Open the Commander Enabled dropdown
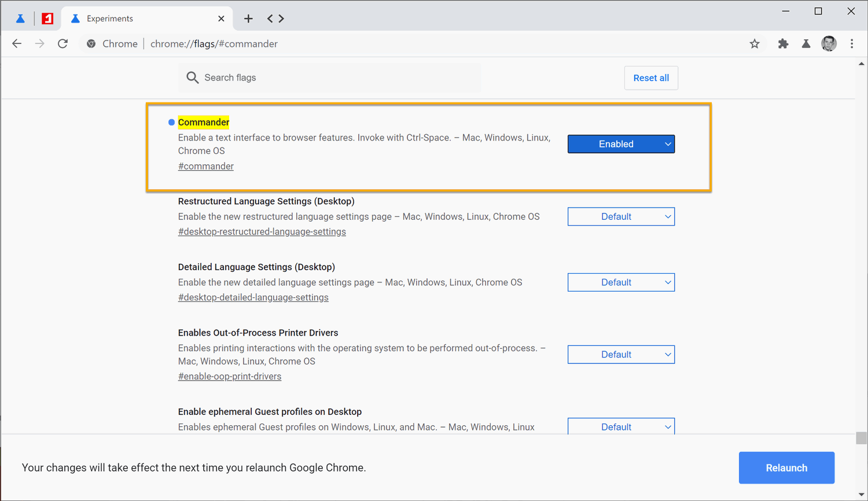This screenshot has height=501, width=868. point(621,144)
